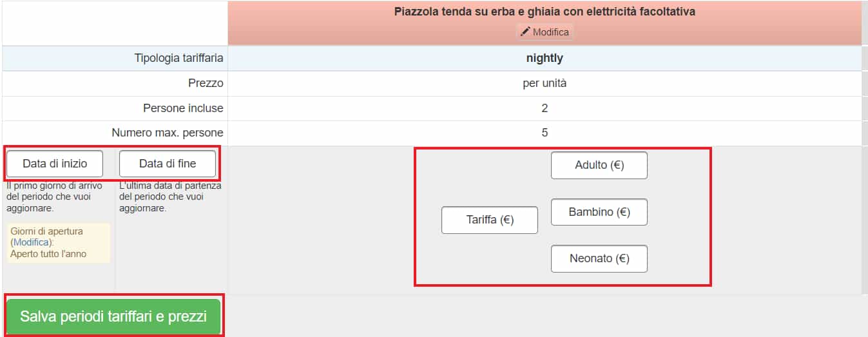Click the Bambino (€) price field
The height and width of the screenshot is (337, 868).
coord(599,212)
